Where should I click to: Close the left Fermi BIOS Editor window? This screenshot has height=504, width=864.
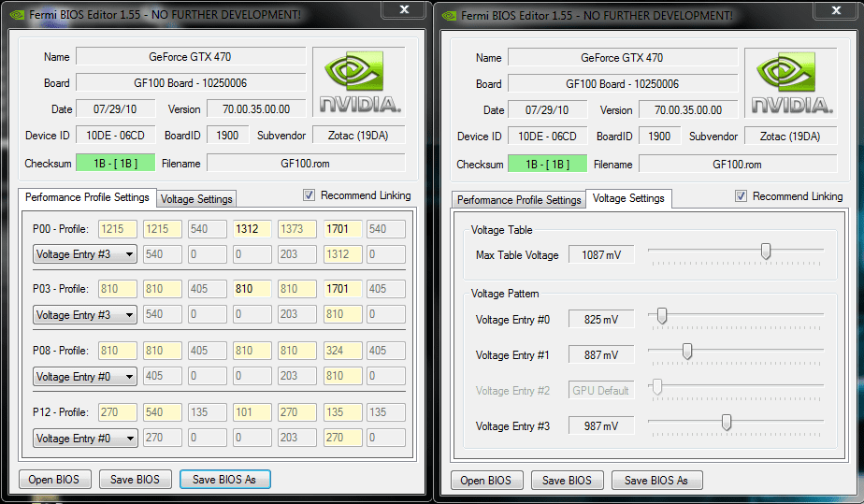404,9
